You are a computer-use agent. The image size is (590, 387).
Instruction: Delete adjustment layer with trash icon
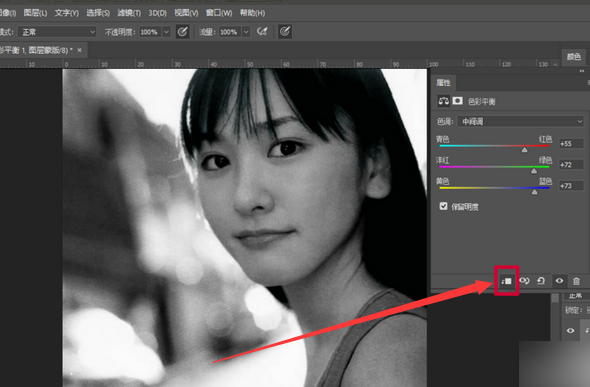click(576, 281)
